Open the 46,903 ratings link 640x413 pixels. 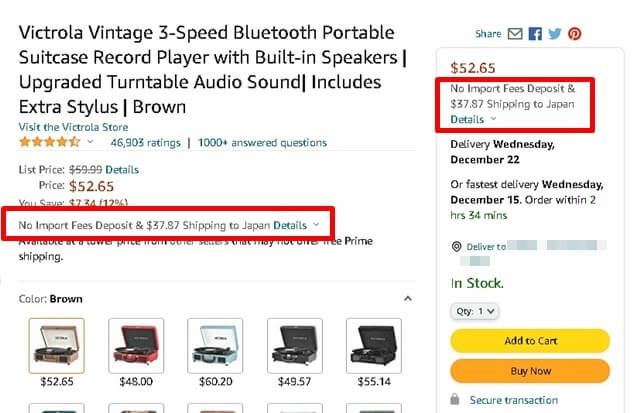tap(145, 143)
